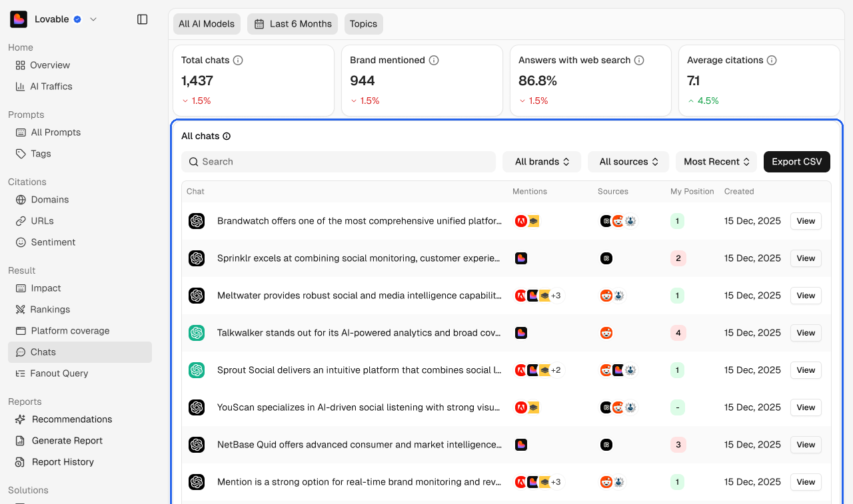Click +3 mentions badge in Meltwater row
Image resolution: width=853 pixels, height=504 pixels.
556,296
